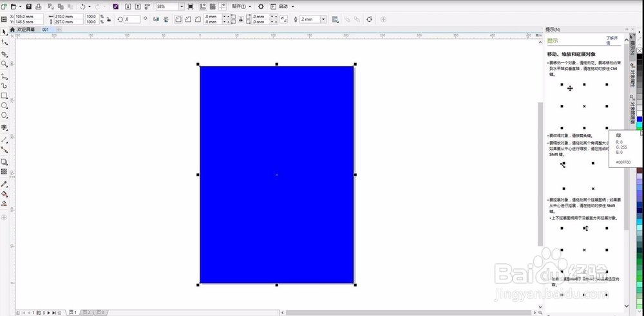Activate the Zoom magnifier tool
Screen dimensions: 644x316
click(x=4, y=64)
